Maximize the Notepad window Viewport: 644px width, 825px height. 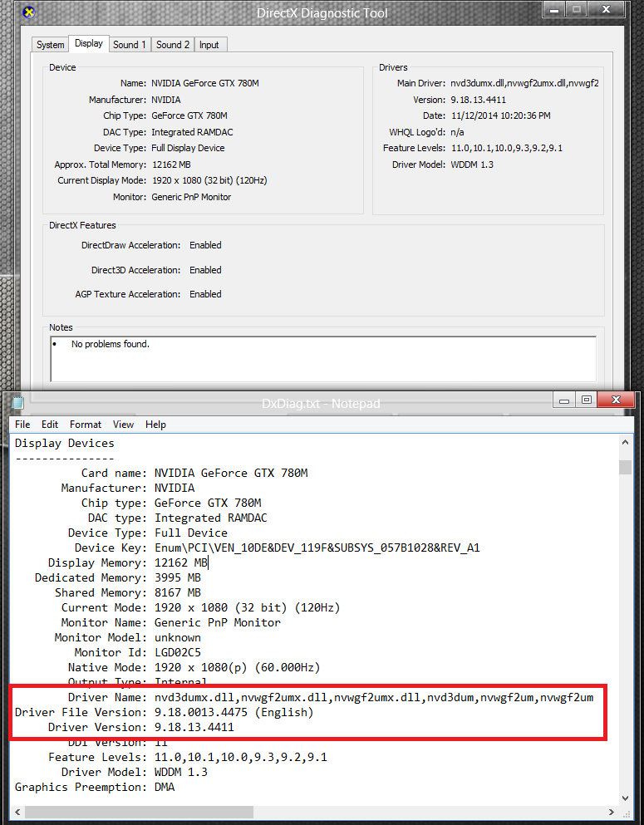[x=587, y=400]
